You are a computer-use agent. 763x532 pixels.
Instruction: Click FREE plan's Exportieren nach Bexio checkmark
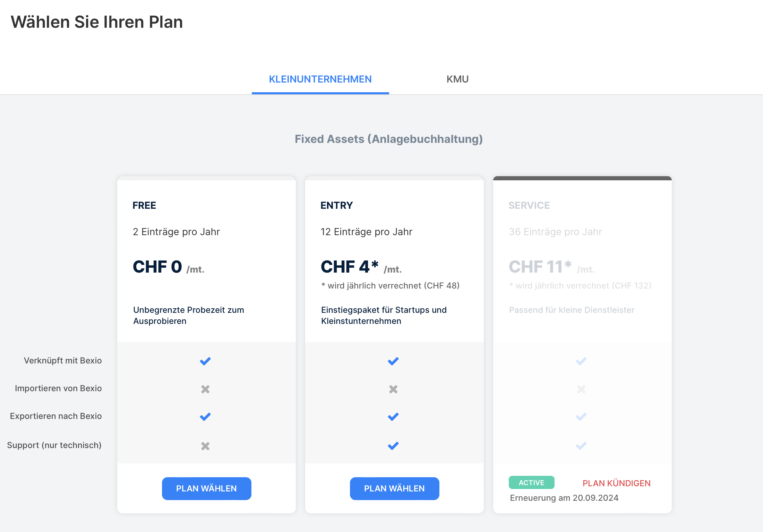coord(205,417)
